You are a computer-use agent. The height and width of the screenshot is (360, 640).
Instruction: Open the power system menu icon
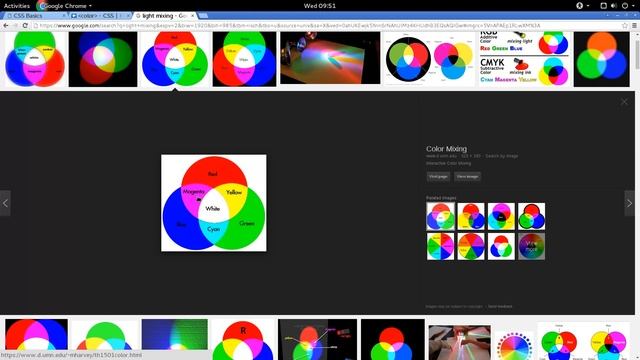coord(627,6)
